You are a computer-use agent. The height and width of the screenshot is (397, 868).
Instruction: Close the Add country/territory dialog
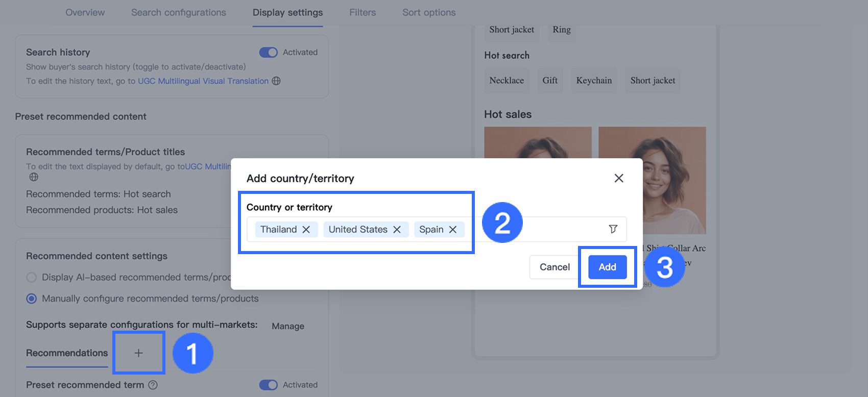click(x=619, y=178)
